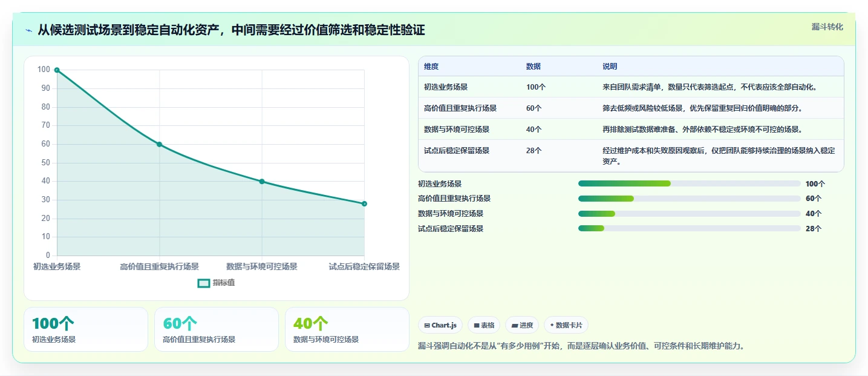Image resolution: width=868 pixels, height=376 pixels.
Task: Click the chart data point at 28
Action: 364,203
